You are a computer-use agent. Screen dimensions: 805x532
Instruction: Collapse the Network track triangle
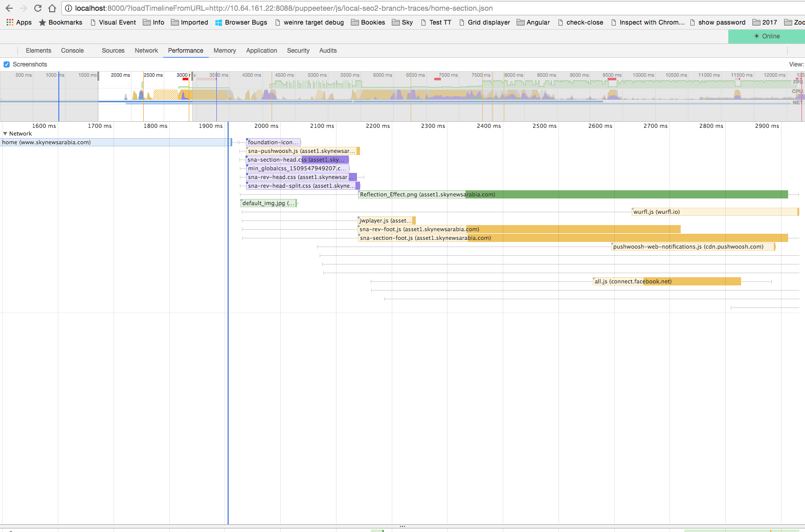coord(5,134)
